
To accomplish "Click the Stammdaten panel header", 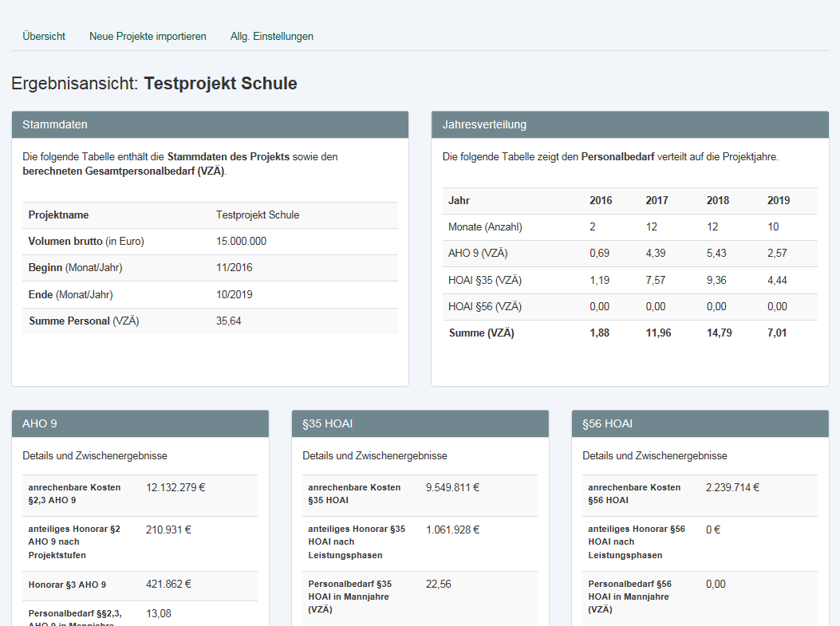I will coord(210,124).
